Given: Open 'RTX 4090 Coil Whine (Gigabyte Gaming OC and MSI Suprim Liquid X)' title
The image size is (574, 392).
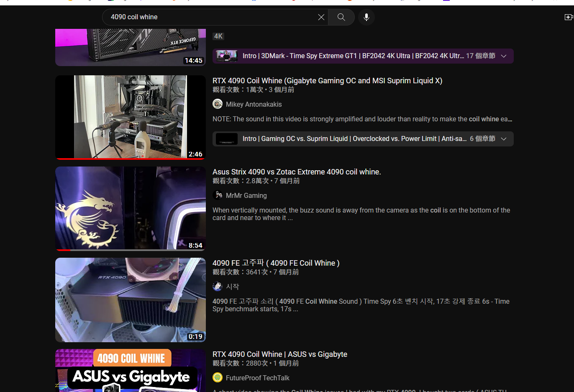Looking at the screenshot, I should click(328, 81).
